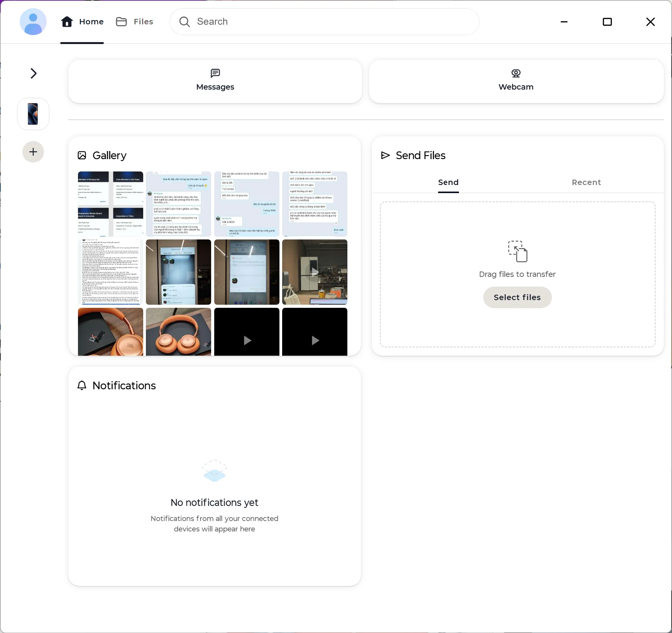This screenshot has height=633, width=672.
Task: Open the orange headphones top-view photo
Action: tap(178, 332)
